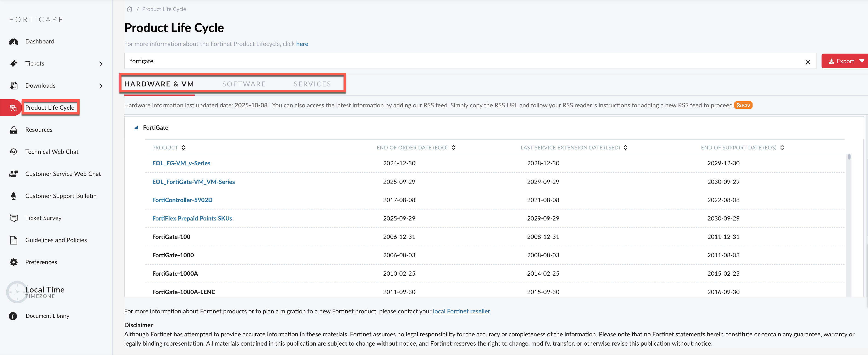The height and width of the screenshot is (355, 868).
Task: Click the home breadcrumb icon
Action: click(129, 9)
